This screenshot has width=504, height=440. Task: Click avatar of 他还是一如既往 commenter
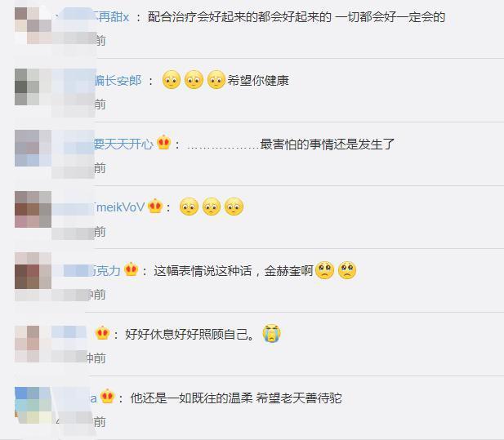(x=33, y=406)
